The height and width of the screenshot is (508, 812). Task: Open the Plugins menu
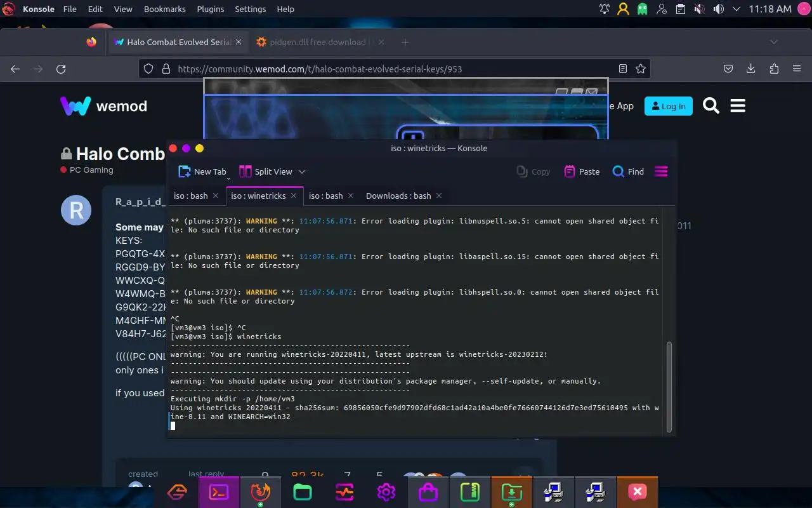click(210, 9)
